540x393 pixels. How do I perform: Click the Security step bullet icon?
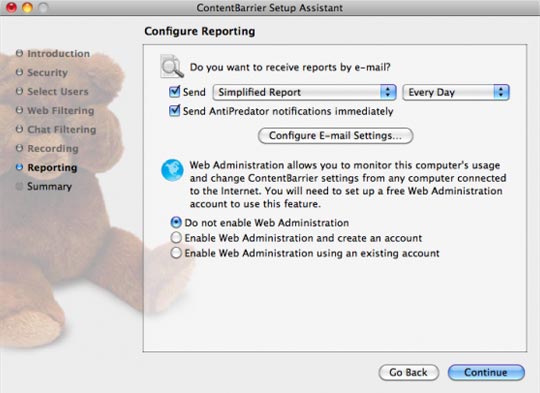(x=20, y=72)
